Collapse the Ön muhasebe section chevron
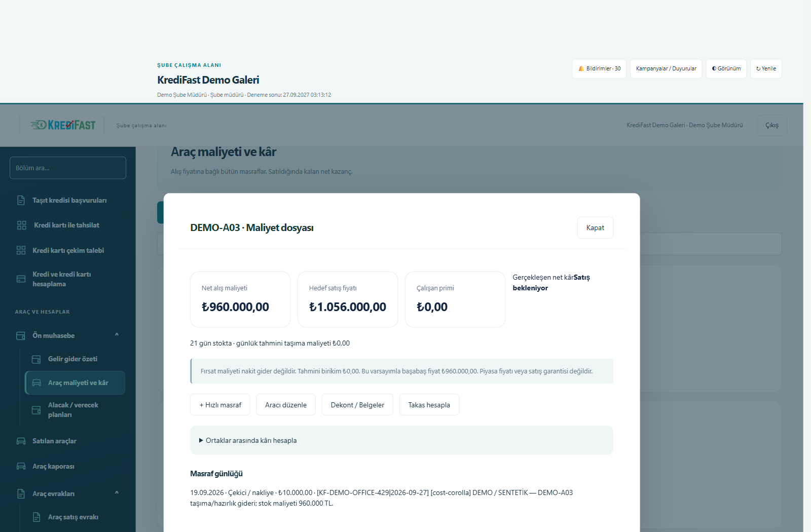 [x=117, y=335]
